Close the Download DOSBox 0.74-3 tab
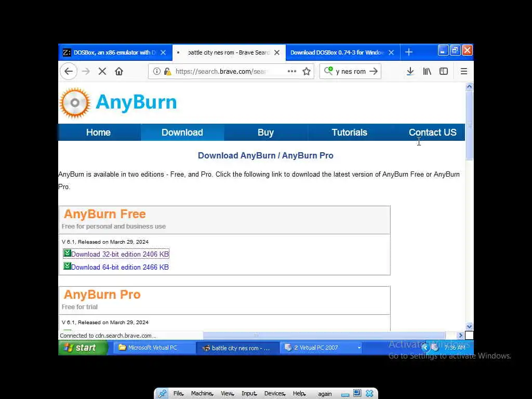532x399 pixels. pos(391,52)
